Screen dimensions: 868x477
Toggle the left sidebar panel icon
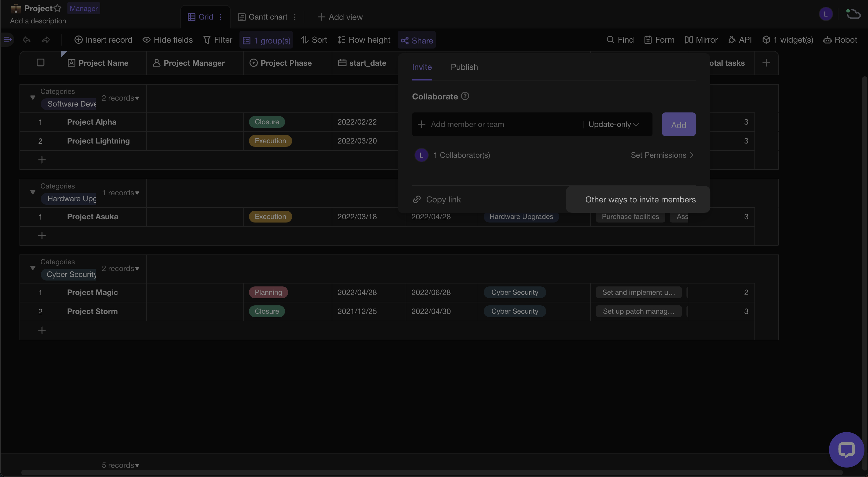pos(7,40)
